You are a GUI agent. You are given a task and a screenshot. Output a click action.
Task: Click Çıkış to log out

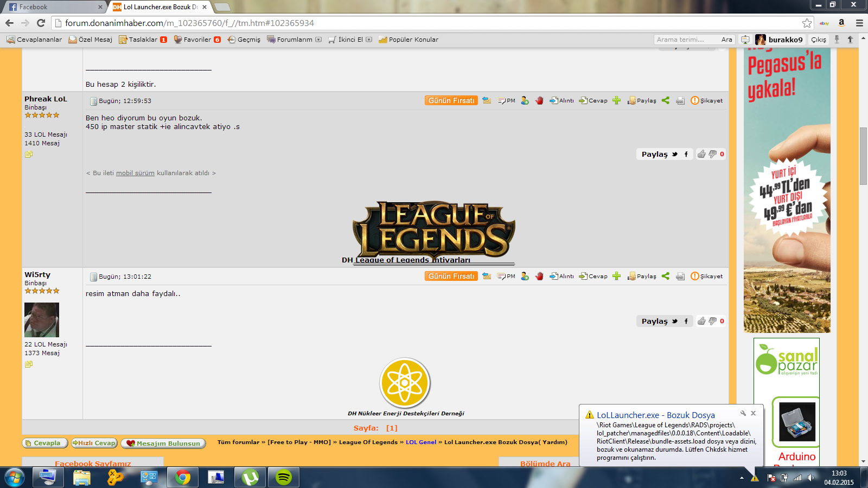pos(818,40)
